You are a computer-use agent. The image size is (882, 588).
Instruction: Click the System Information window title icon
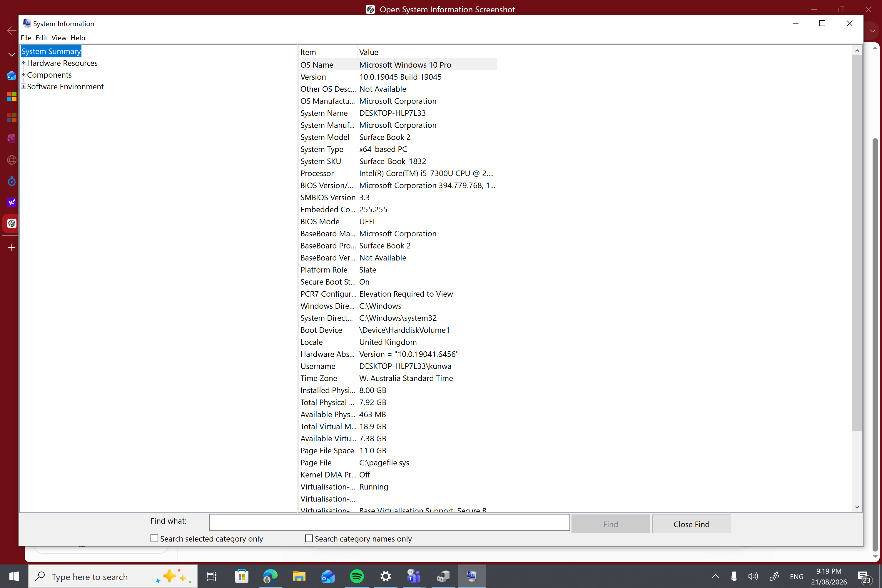(x=27, y=23)
